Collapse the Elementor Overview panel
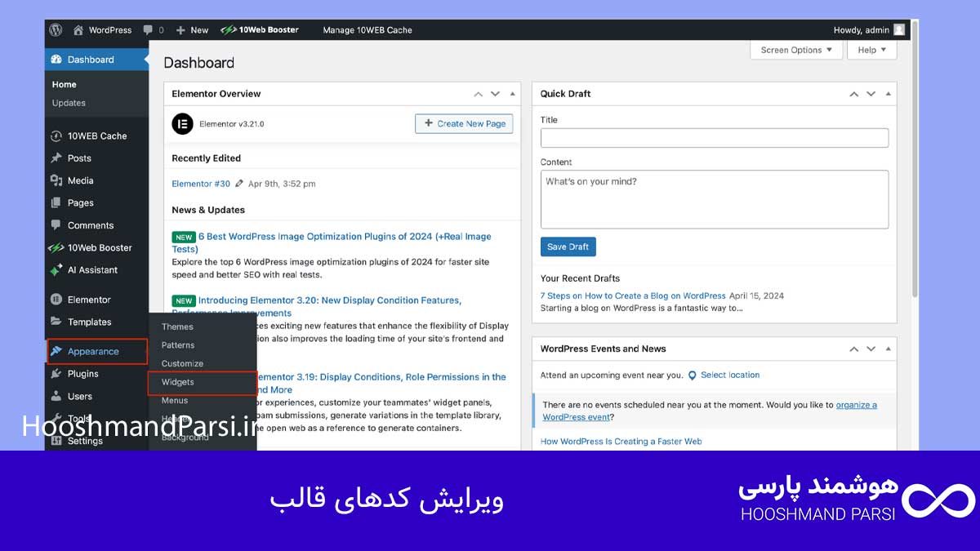 click(513, 94)
